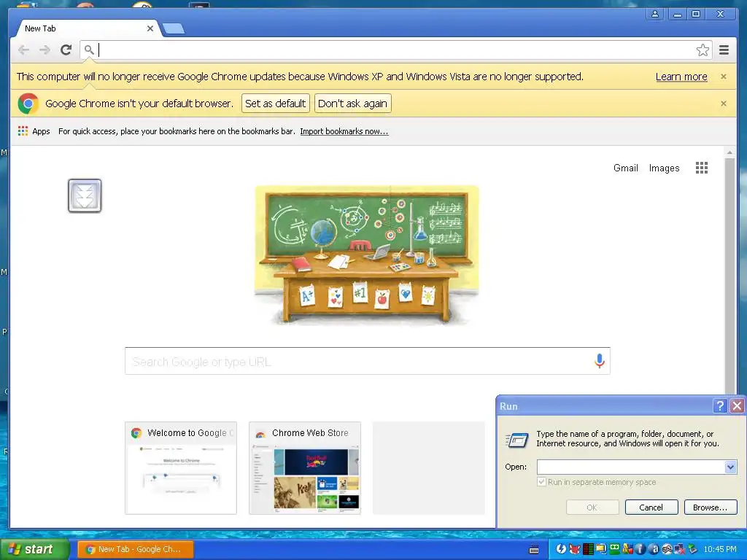747x560 pixels.
Task: Click Browse in the Run dialog
Action: 711,507
